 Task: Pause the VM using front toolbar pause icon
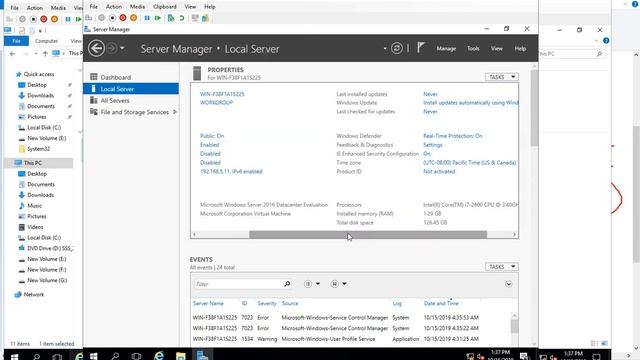click(147, 18)
